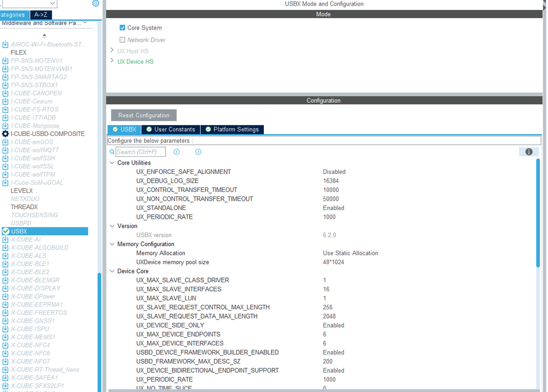Image resolution: width=548 pixels, height=392 pixels.
Task: Open the categories settings gear icon
Action: (96, 3)
